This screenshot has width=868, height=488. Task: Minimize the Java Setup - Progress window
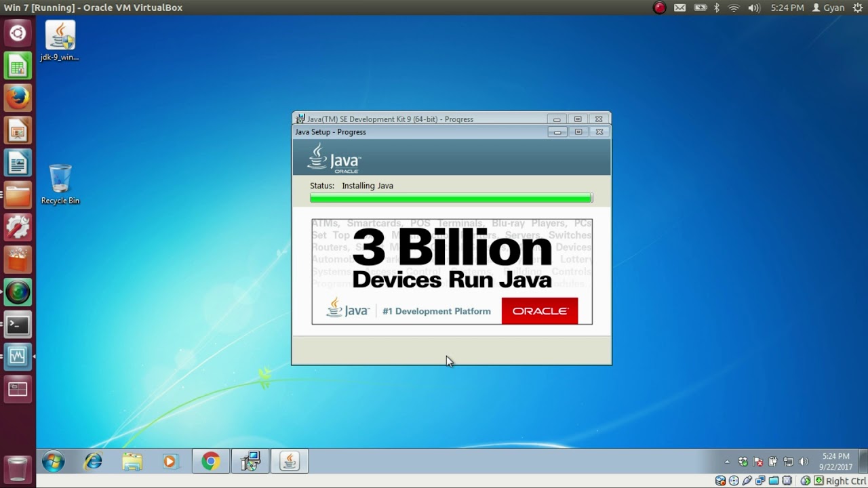pyautogui.click(x=557, y=132)
